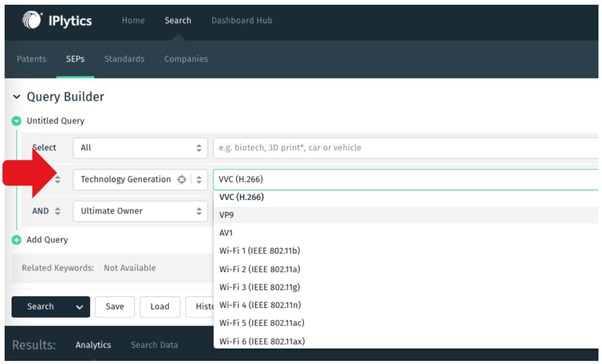Screen dimensions: 602x364
Task: Collapse the Query Builder section
Action: click(x=17, y=97)
